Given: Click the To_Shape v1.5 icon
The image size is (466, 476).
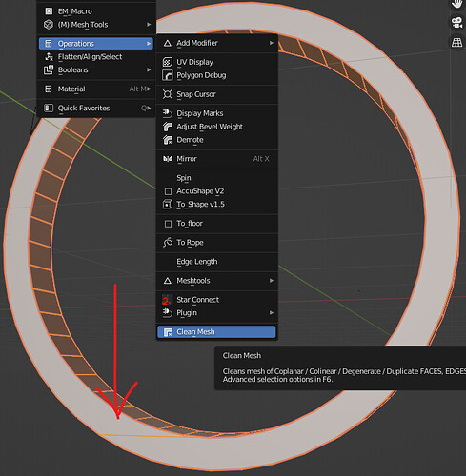Looking at the screenshot, I should (168, 205).
